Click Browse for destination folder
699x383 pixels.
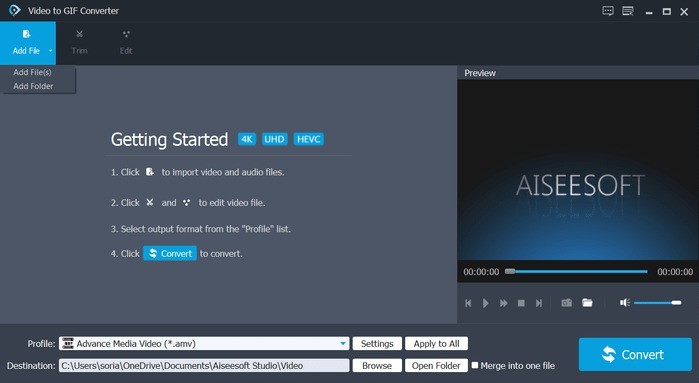pyautogui.click(x=377, y=366)
